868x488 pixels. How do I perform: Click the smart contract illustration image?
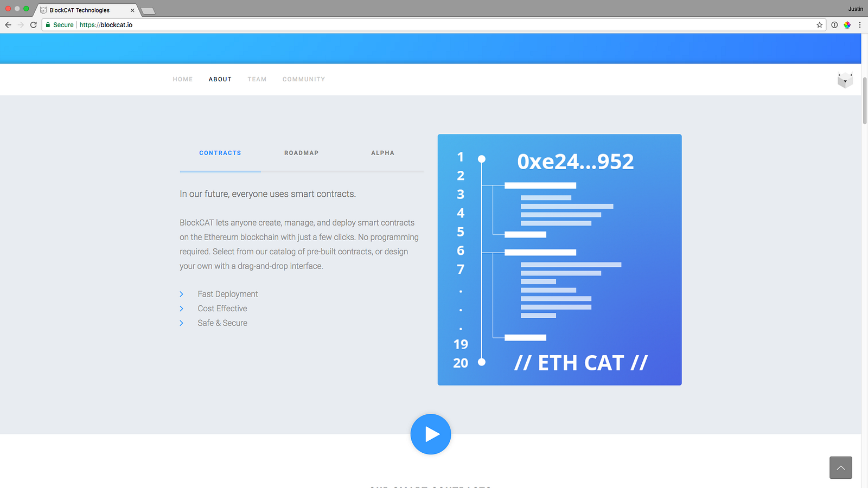560,260
